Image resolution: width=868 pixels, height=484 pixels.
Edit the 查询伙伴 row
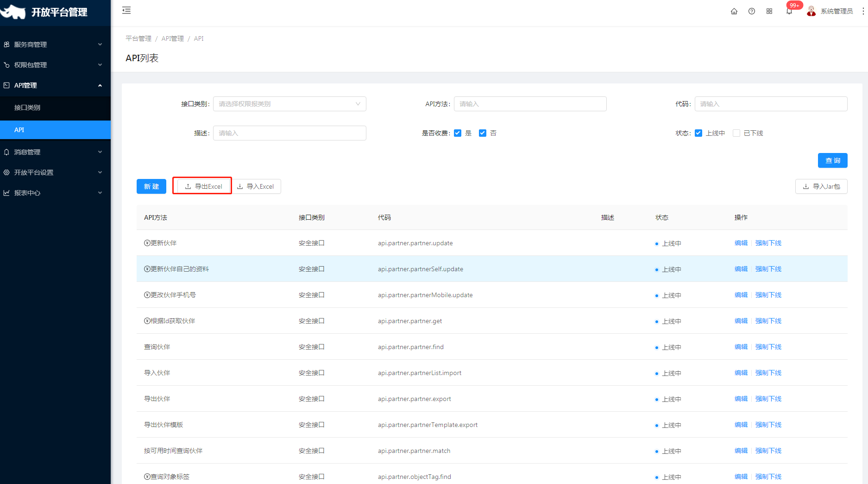click(741, 347)
